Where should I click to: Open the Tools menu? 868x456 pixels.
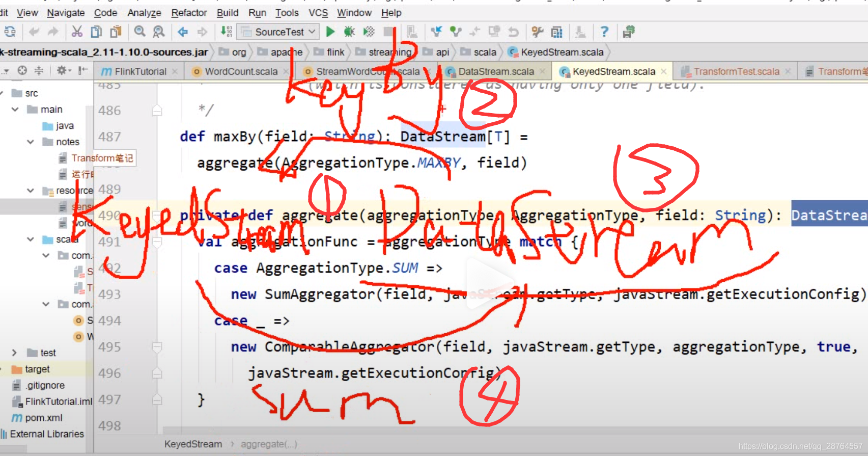[287, 13]
